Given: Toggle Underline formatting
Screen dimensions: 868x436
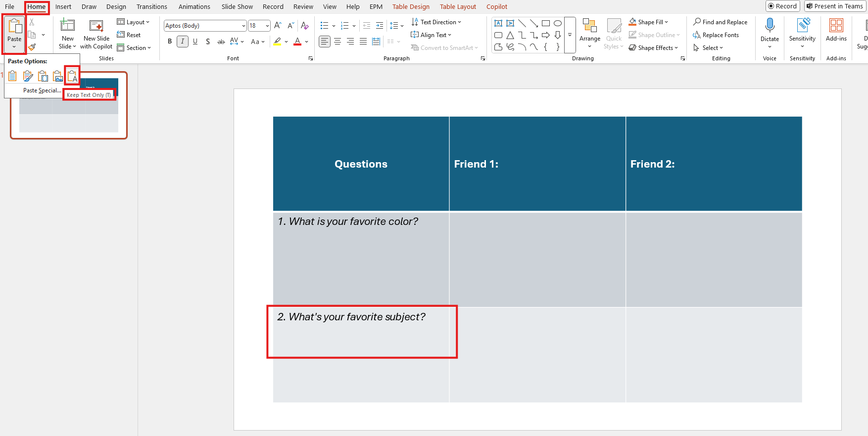Looking at the screenshot, I should (x=195, y=42).
